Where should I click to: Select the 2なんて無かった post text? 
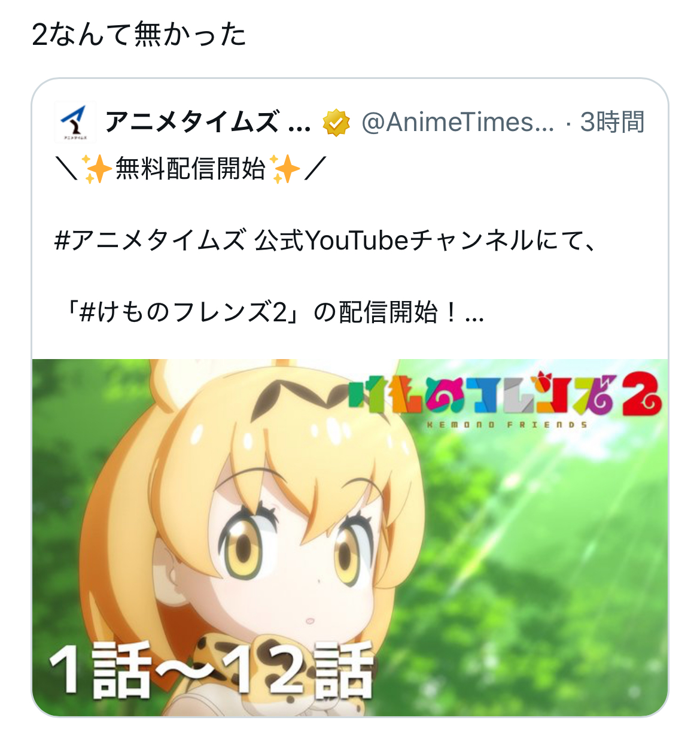click(x=139, y=34)
